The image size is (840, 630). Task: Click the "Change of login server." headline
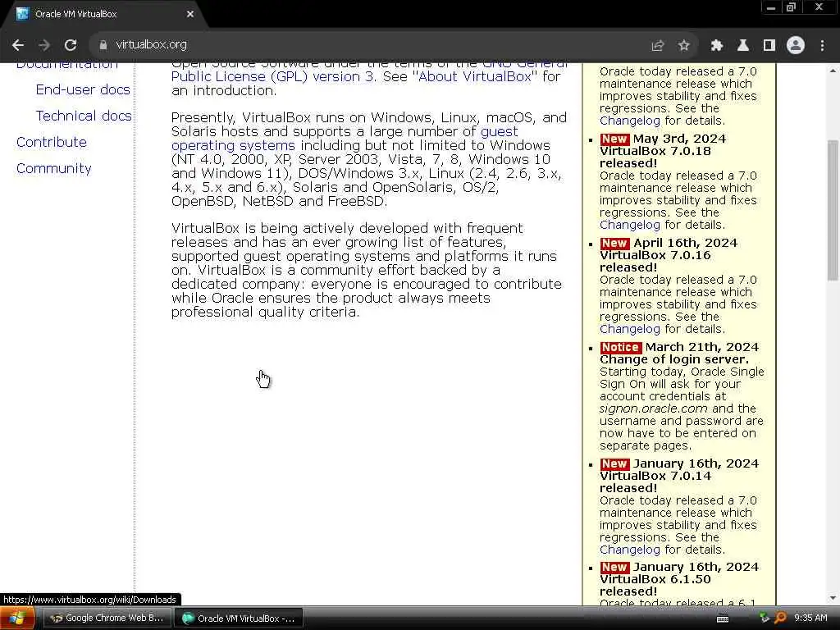(674, 359)
